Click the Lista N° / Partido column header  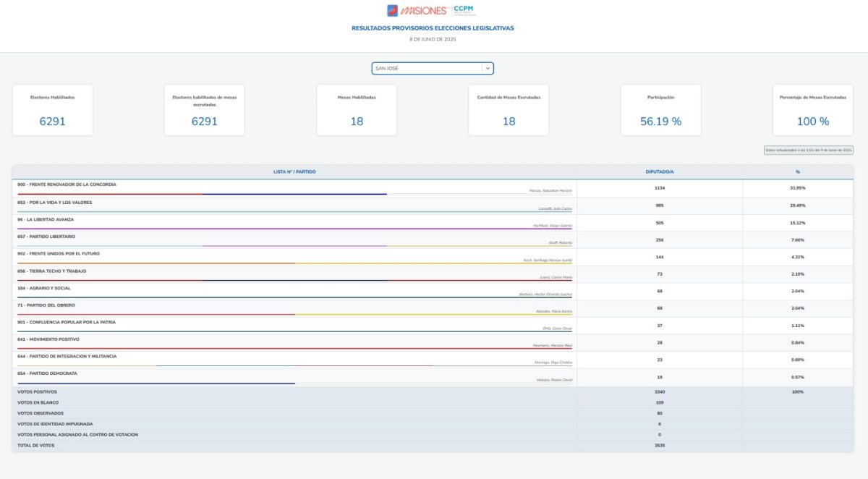[294, 171]
